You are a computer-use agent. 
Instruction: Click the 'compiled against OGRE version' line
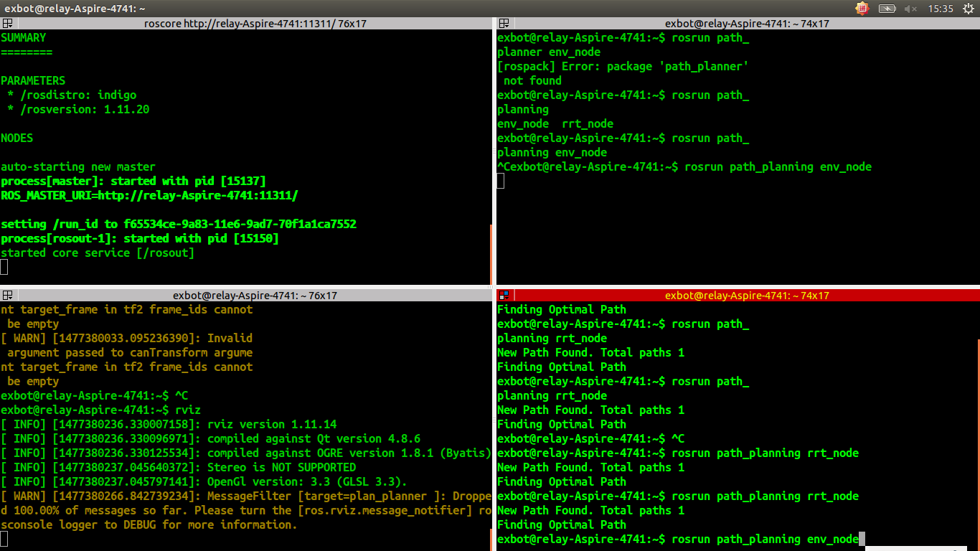(246, 453)
